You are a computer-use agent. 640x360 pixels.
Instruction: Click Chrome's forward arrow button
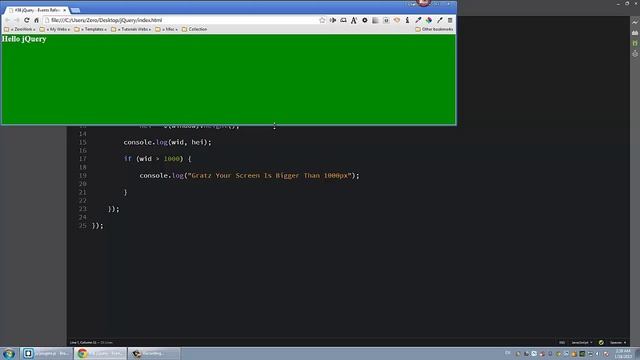tap(17, 20)
